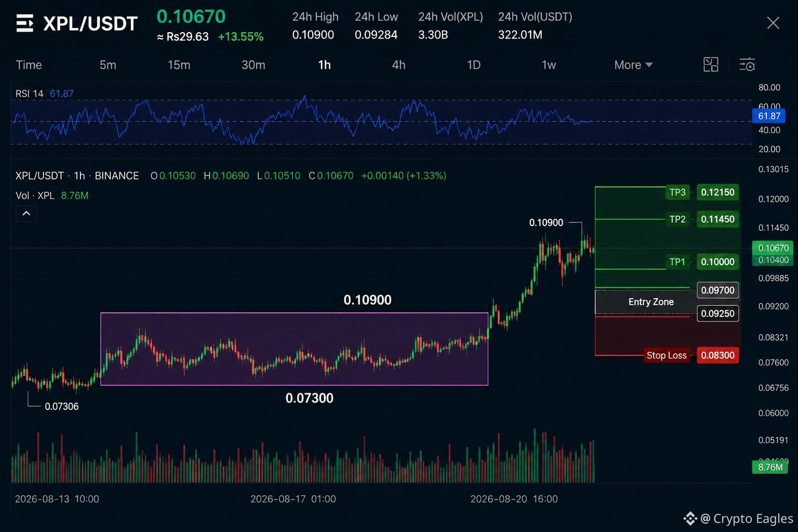
Task: Click the +13.55% change value
Action: tap(241, 37)
